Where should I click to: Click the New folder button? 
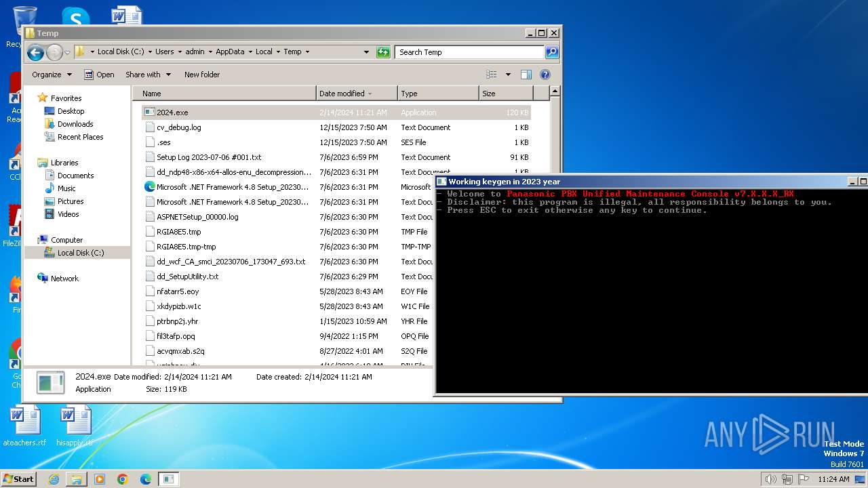(202, 75)
